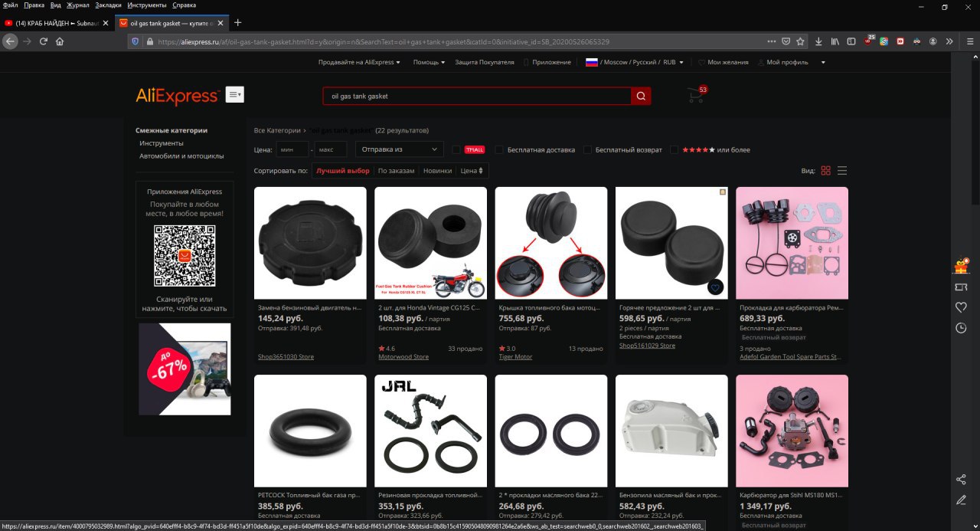Click the AliExpress logo
The height and width of the screenshot is (531, 980).
click(178, 96)
